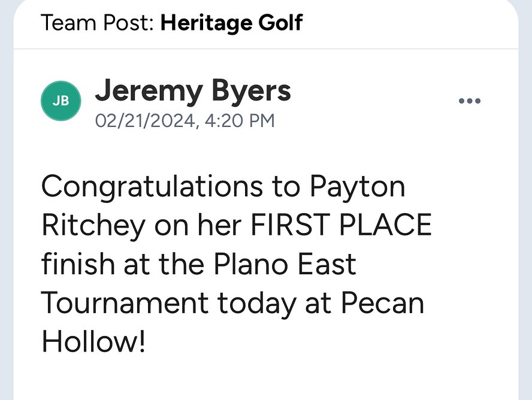Open Jeremy Byers' profile name link
Viewport: 532px width, 400px height.
193,91
